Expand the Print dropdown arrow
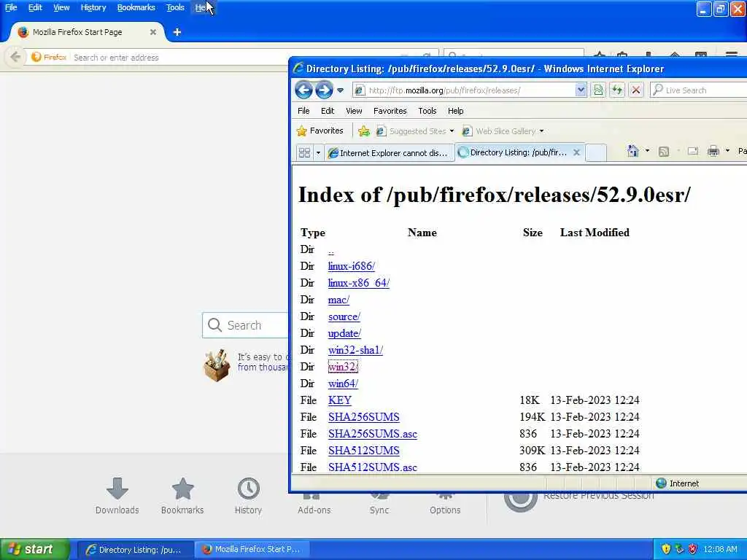This screenshot has height=560, width=747. click(x=727, y=151)
